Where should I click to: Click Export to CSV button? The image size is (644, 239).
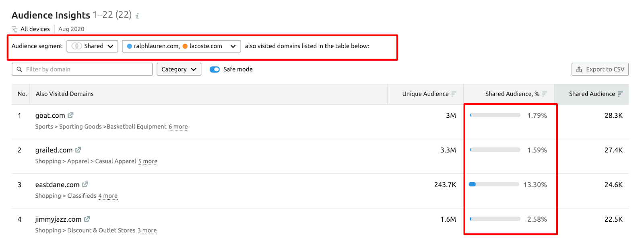click(600, 69)
